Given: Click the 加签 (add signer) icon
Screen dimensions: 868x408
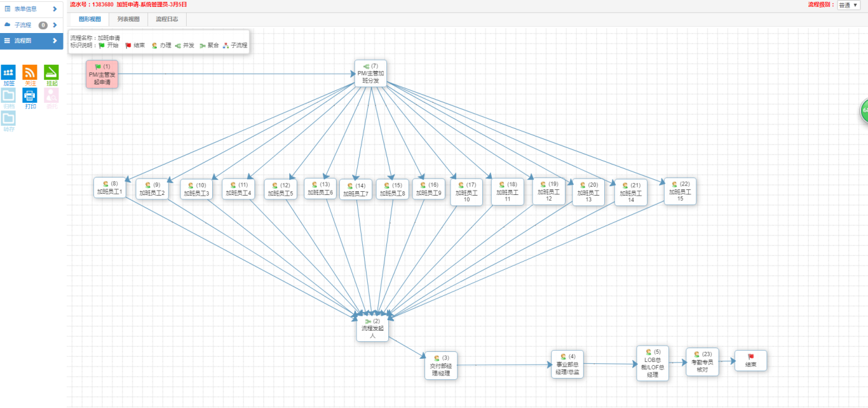Looking at the screenshot, I should click(x=9, y=72).
